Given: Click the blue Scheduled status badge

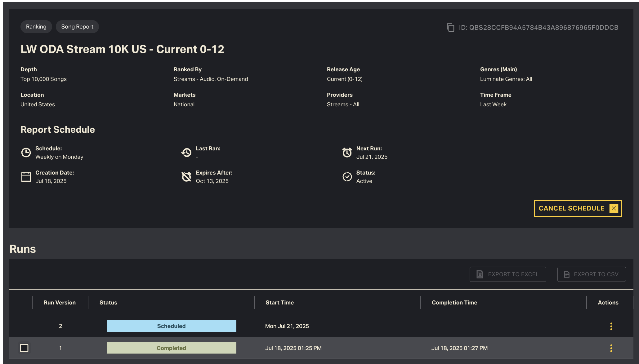Looking at the screenshot, I should 171,326.
